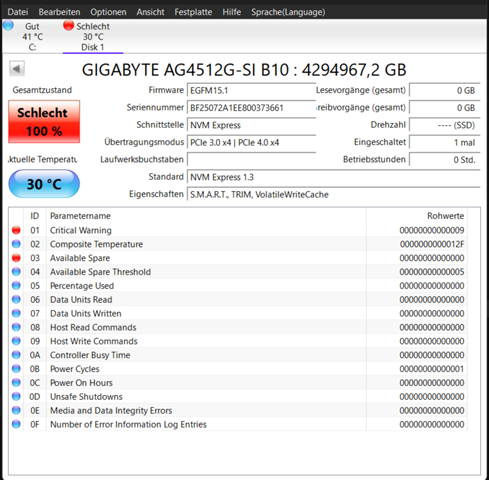Click the 30 °C temperature button
489x480 pixels.
44,184
